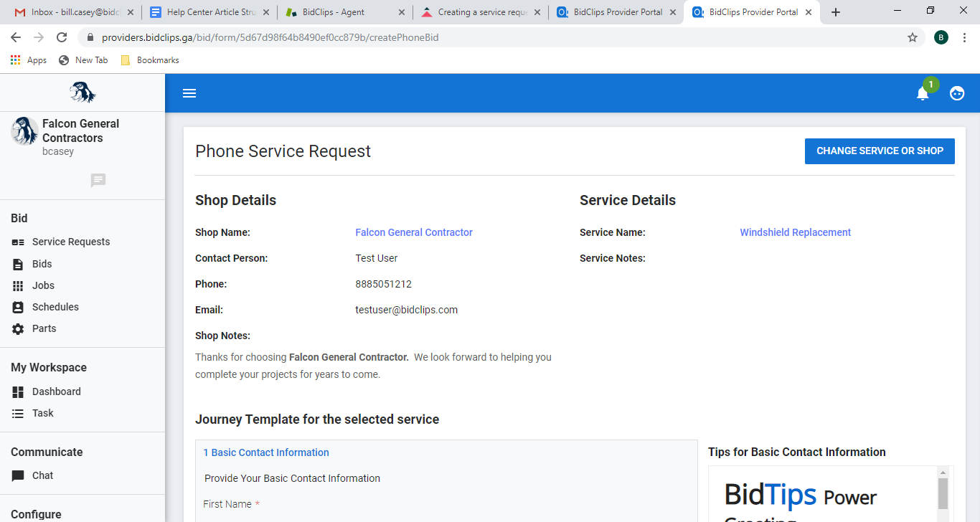This screenshot has height=522, width=980.
Task: Open user account avatar icon in header
Action: [957, 93]
